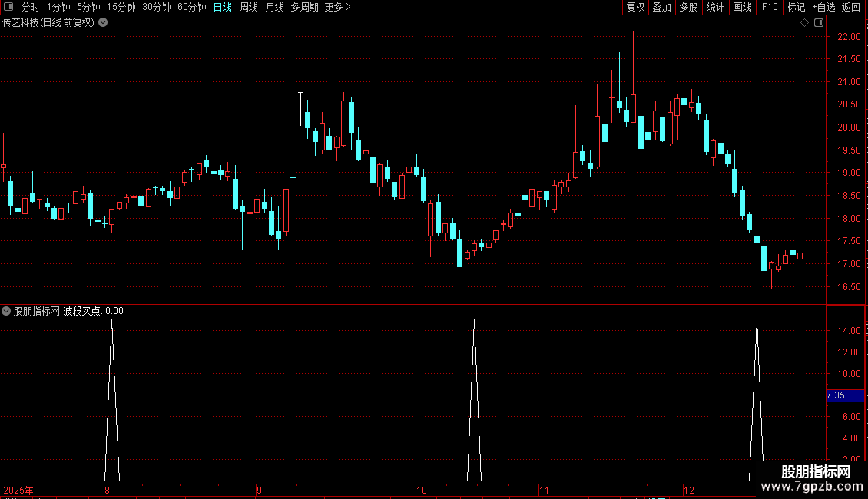Viewport: 868px width, 499px height.
Task: Activate the 画线 drawing tool
Action: [x=742, y=7]
